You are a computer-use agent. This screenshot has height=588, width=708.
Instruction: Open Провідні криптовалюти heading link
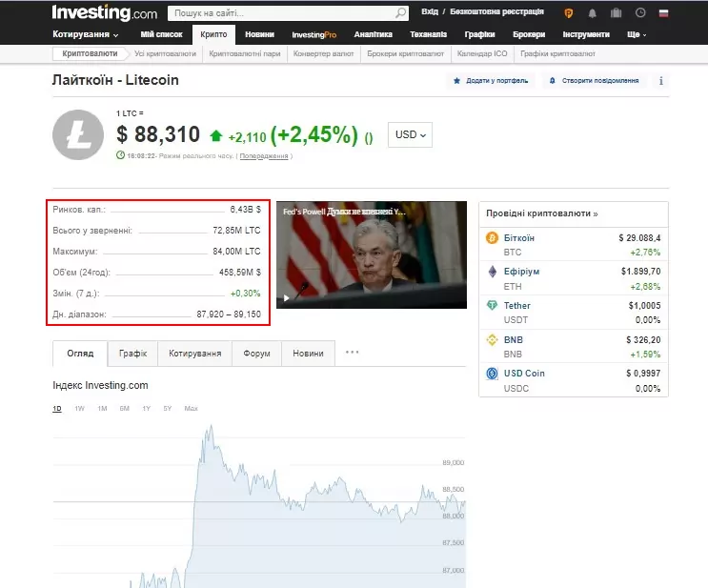[542, 213]
